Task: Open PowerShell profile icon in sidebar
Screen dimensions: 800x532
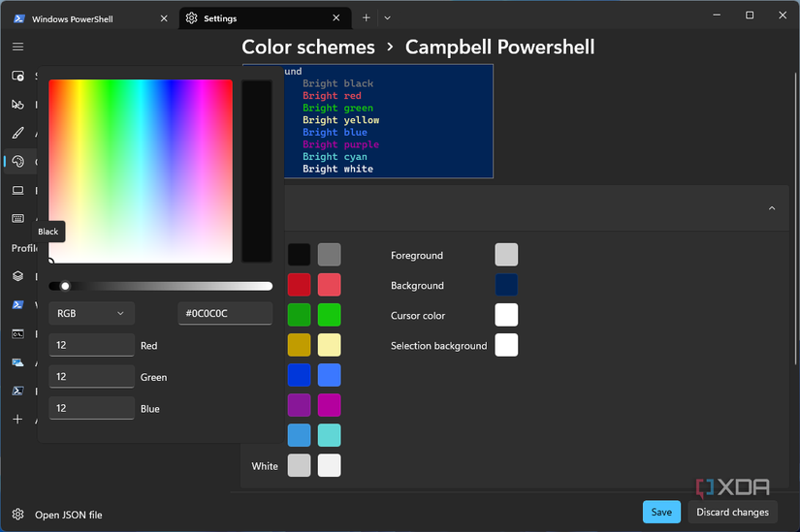Action: coord(17,391)
